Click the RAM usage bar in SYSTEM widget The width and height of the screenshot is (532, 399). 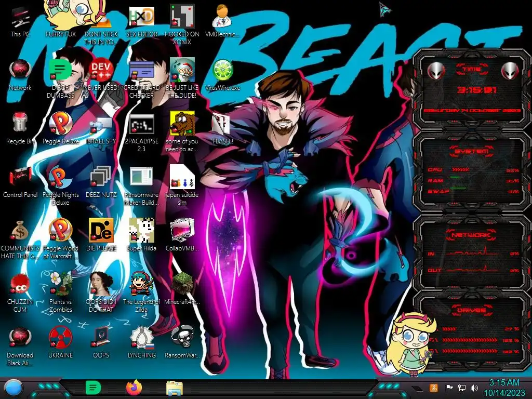point(455,177)
